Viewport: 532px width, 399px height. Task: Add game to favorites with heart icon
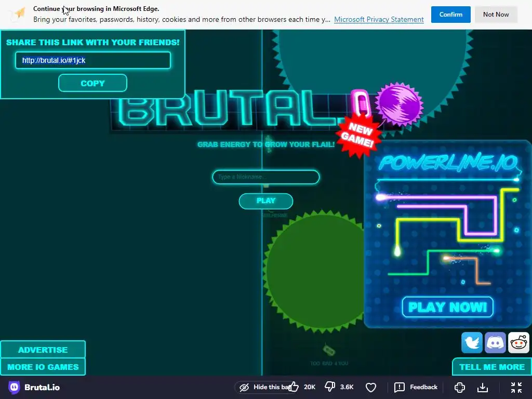click(371, 387)
